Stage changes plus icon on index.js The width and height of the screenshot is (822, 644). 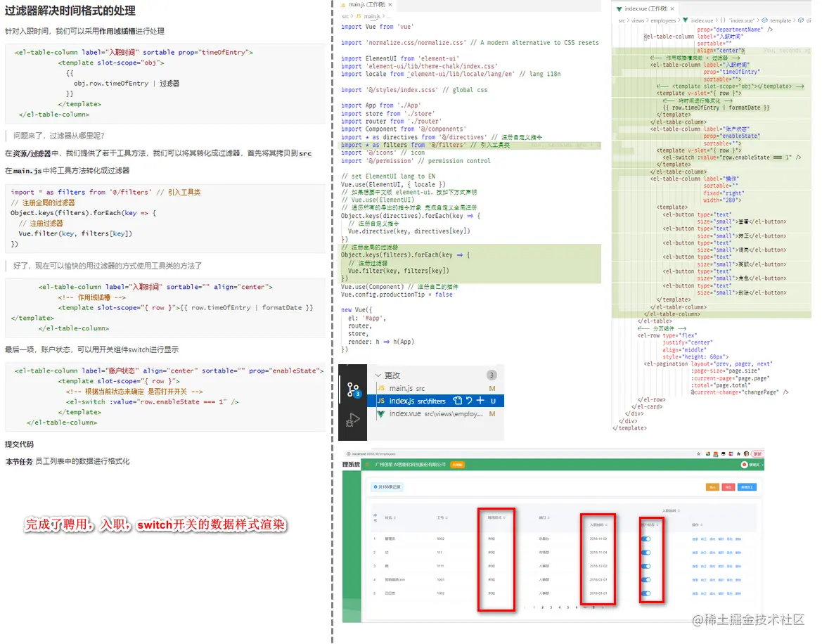pos(480,401)
